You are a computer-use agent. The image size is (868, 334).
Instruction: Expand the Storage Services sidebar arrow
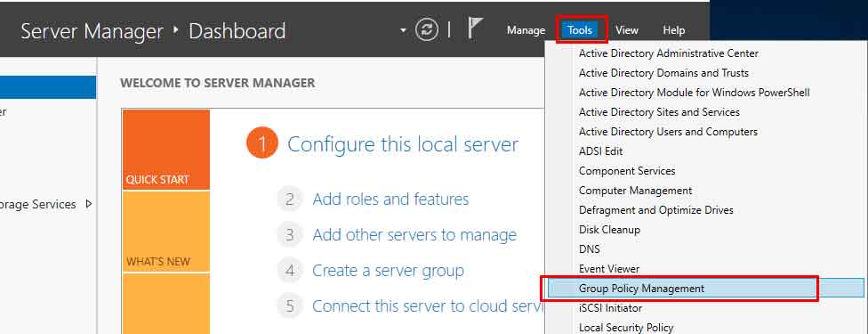click(89, 204)
